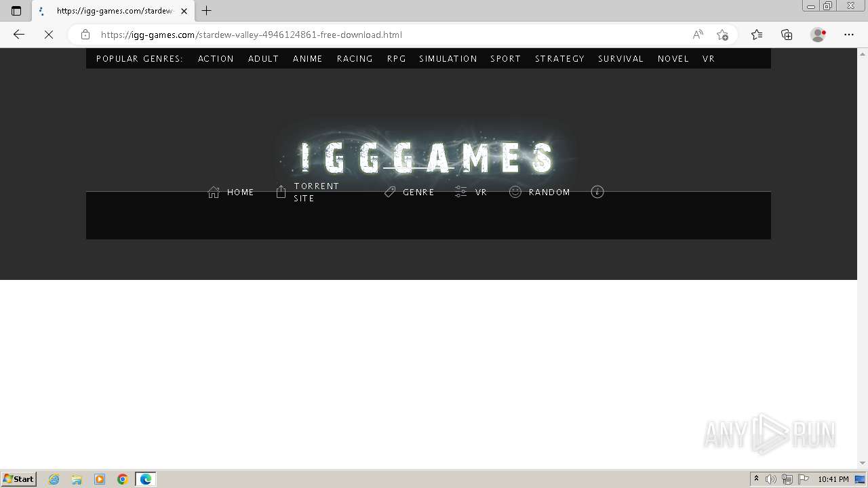Add page to favorites star icon
The width and height of the screenshot is (868, 488).
coord(722,35)
